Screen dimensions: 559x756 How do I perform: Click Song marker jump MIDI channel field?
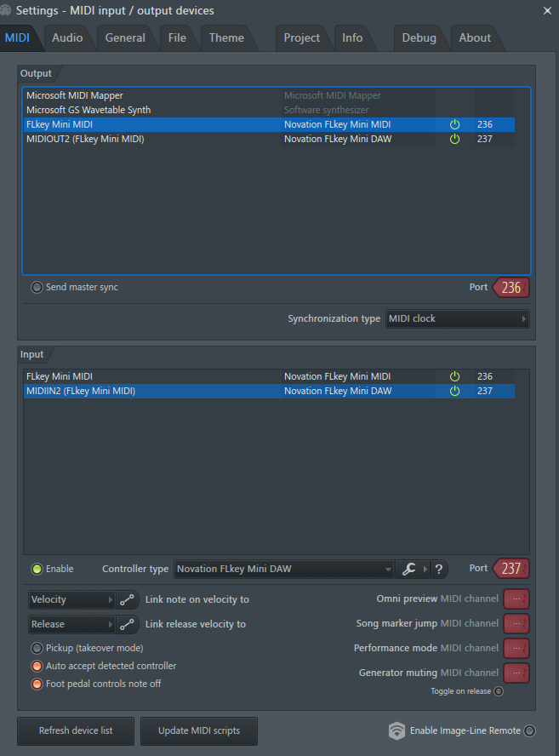point(516,624)
